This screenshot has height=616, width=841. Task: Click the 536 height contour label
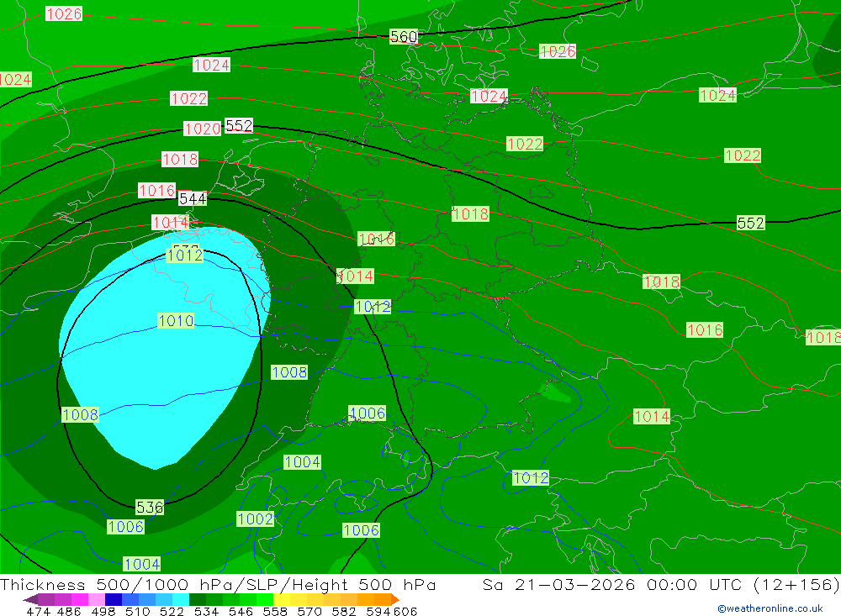150,507
